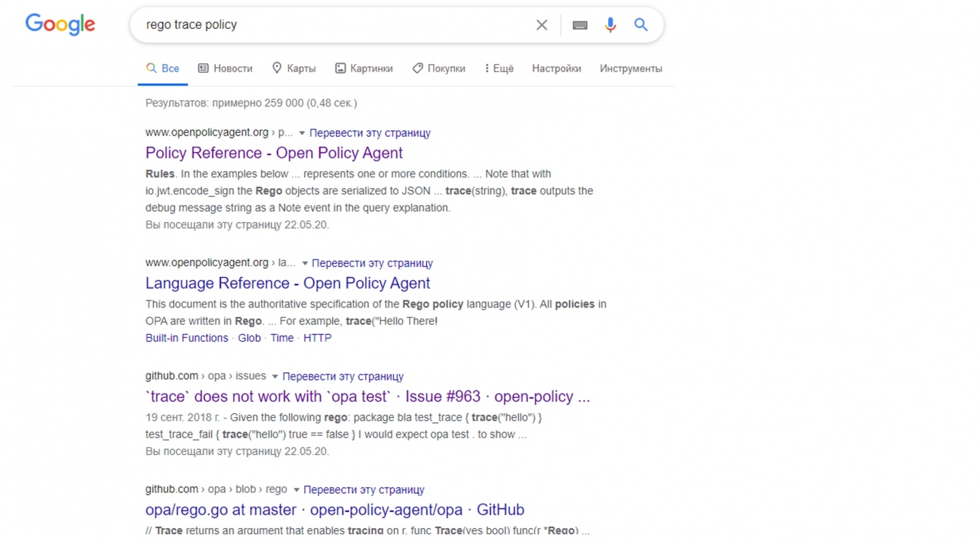Open Настройки

(557, 69)
